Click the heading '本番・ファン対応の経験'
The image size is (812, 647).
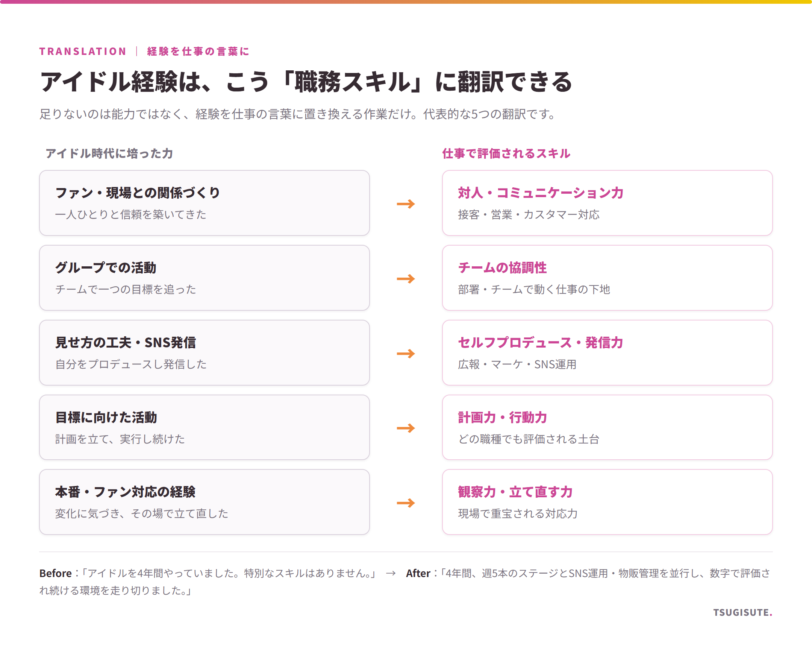(x=125, y=492)
